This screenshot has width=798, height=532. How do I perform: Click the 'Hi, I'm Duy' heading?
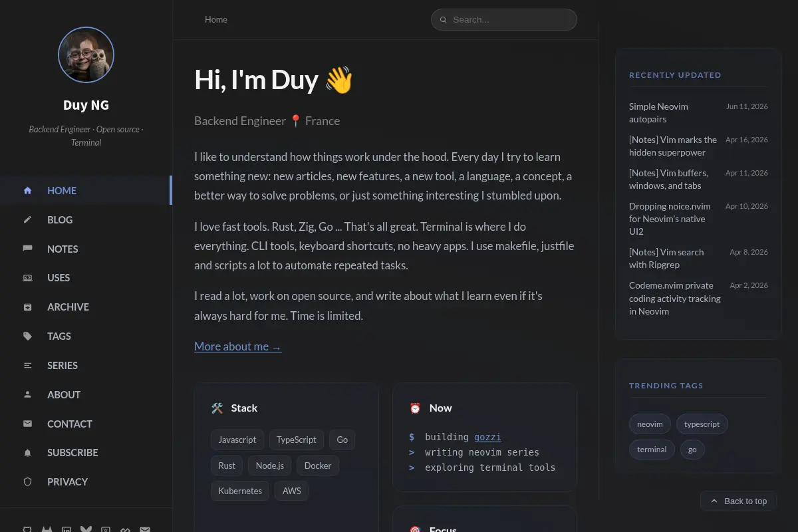(x=273, y=80)
